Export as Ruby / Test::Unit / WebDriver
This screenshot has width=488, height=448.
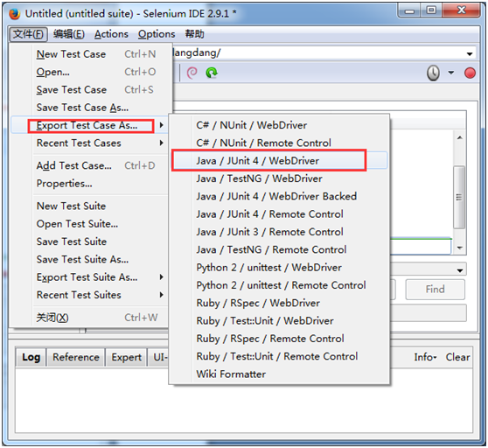tap(279, 320)
